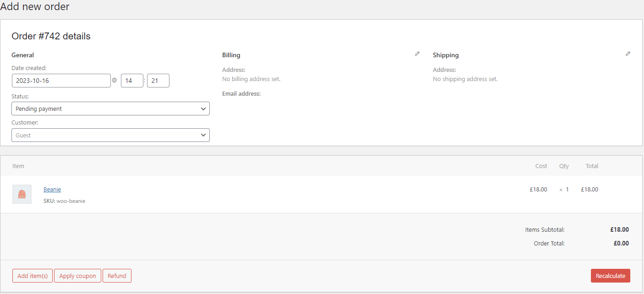Click the Beanie quantity value
Screen dimensions: 644x294
[x=567, y=189]
